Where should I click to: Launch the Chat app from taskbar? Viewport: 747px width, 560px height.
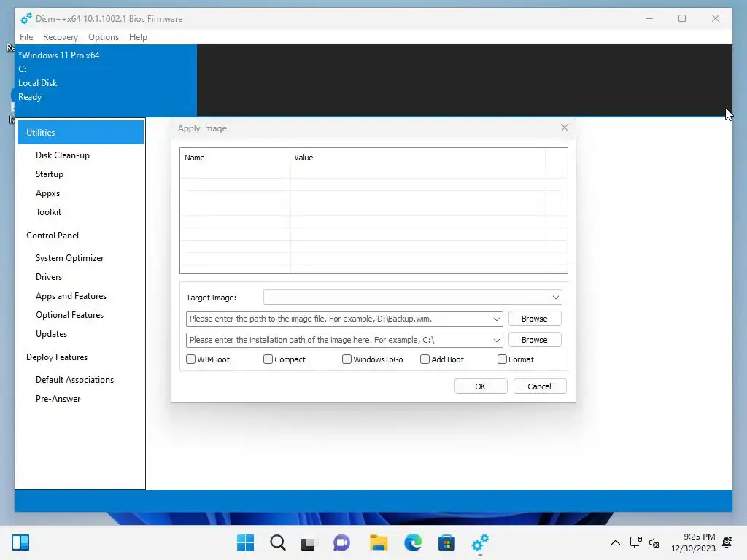(x=341, y=542)
